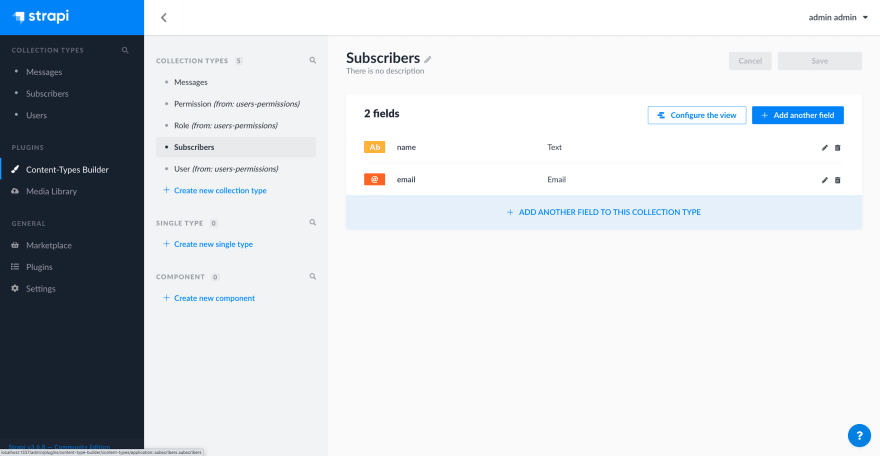This screenshot has height=456, width=880.
Task: Search collection types in dark sidebar
Action: [x=125, y=50]
